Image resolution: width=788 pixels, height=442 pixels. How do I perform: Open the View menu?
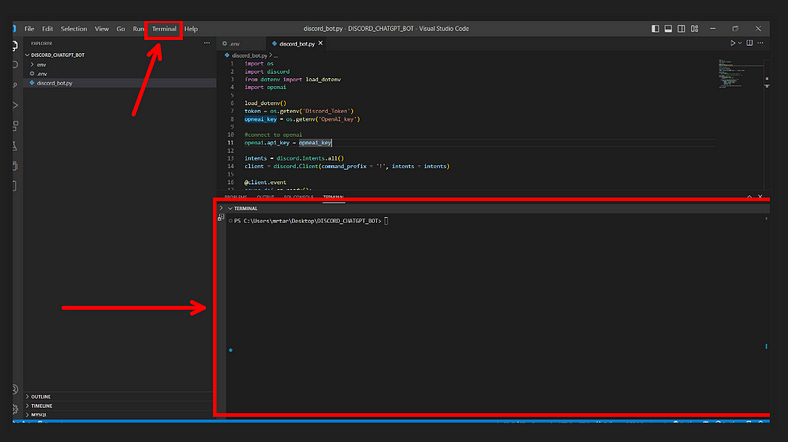(102, 29)
